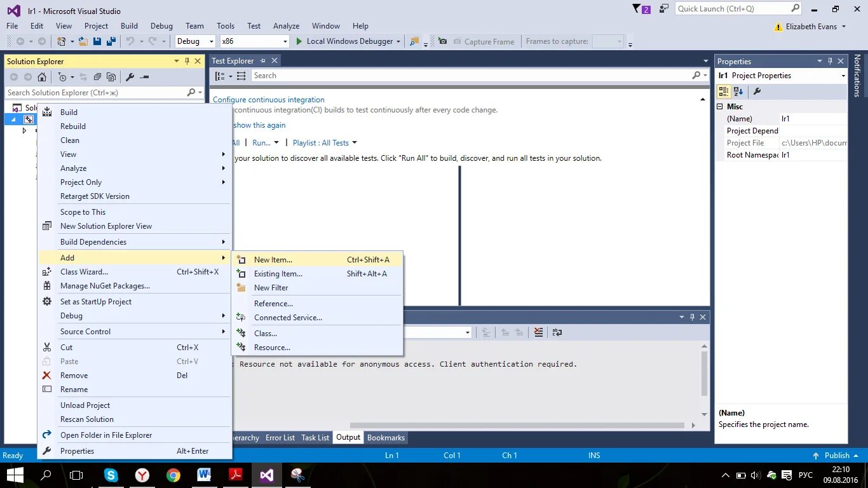Click the notifications flag icon

point(637,8)
